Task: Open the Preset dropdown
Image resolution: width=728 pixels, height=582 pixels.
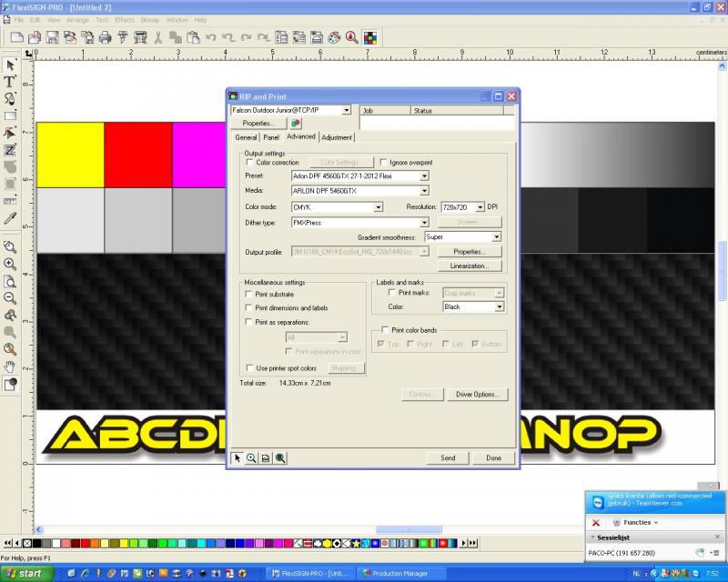Action: coord(424,176)
